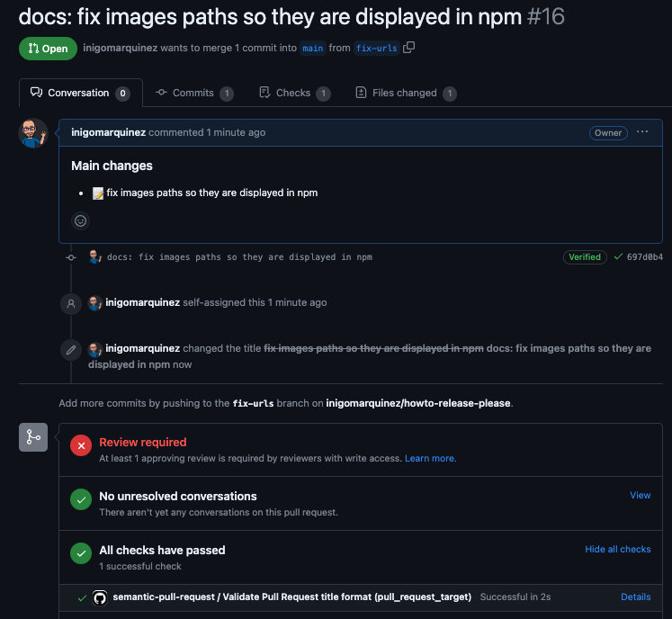Click the green checkmark next to 697d0b4
Screen dimensions: 672x619
tap(618, 256)
